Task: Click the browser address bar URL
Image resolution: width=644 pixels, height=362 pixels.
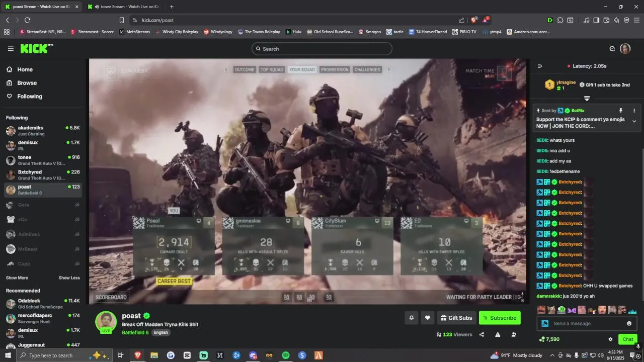Action: click(x=158, y=20)
